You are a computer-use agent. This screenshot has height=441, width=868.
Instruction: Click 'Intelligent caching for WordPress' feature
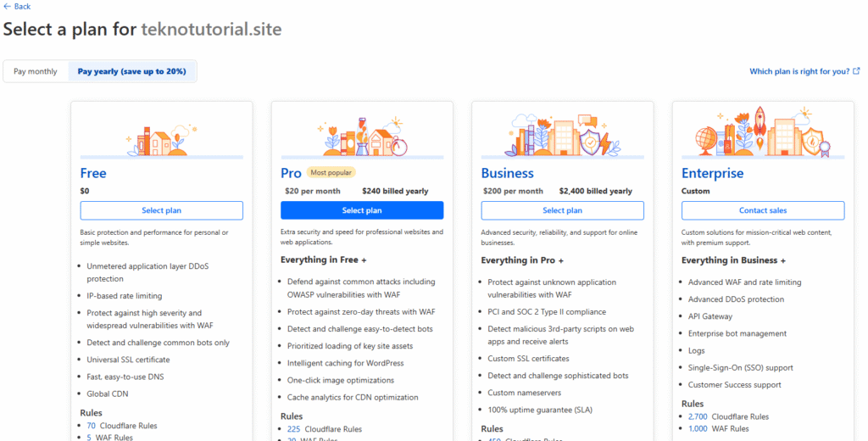(x=346, y=363)
